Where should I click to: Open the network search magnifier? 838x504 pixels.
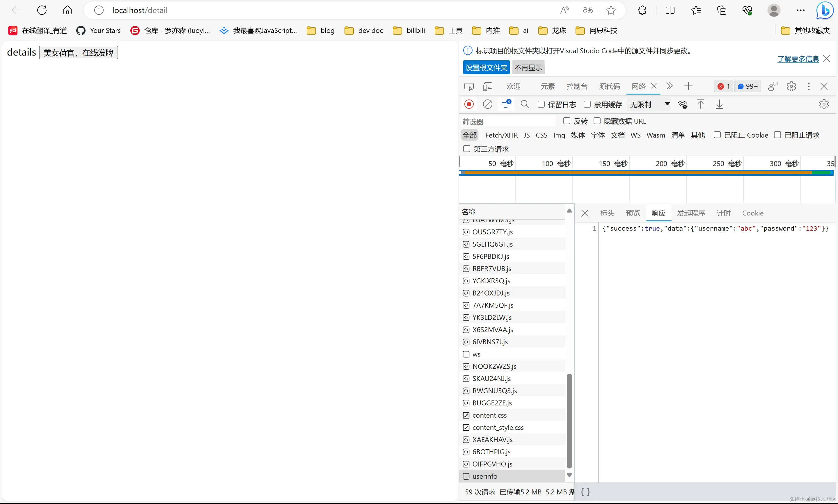(x=524, y=104)
